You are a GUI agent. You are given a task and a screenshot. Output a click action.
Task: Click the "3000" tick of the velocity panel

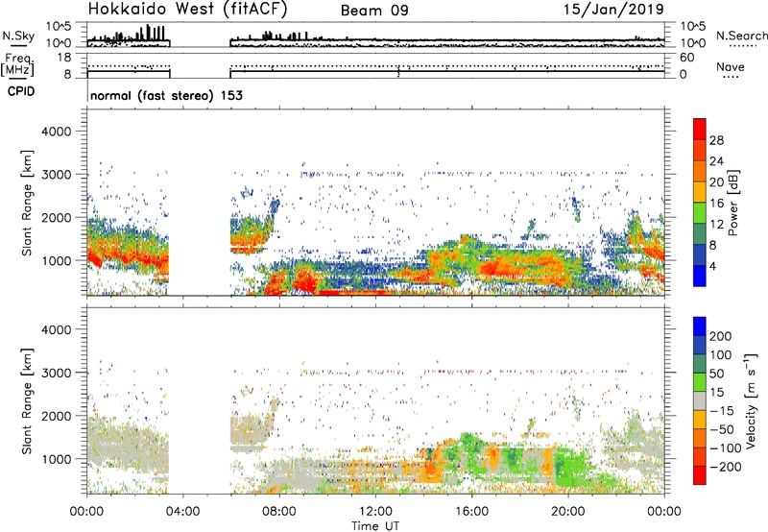pos(57,373)
